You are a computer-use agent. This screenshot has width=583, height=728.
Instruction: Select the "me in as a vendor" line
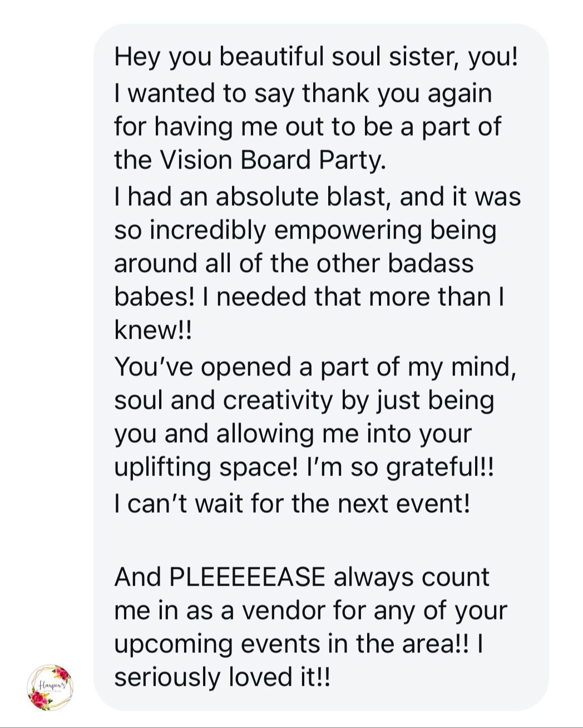click(x=310, y=611)
